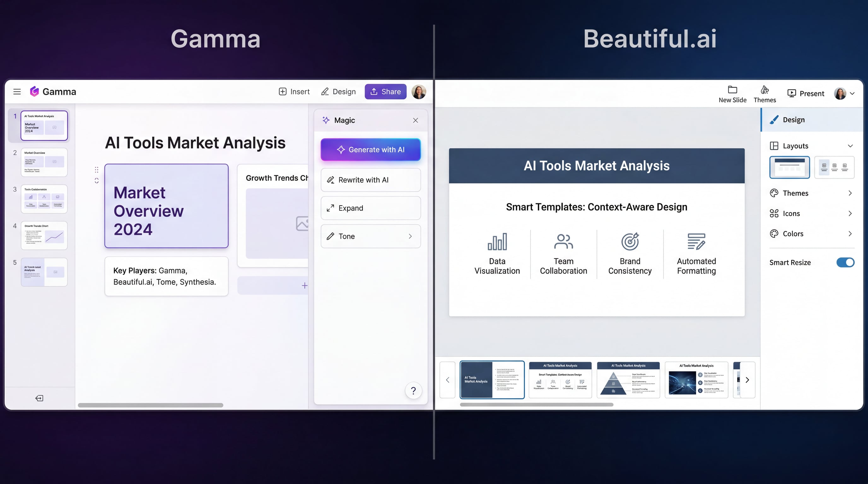The image size is (868, 484).
Task: Go to next slides with right arrow
Action: coord(748,380)
